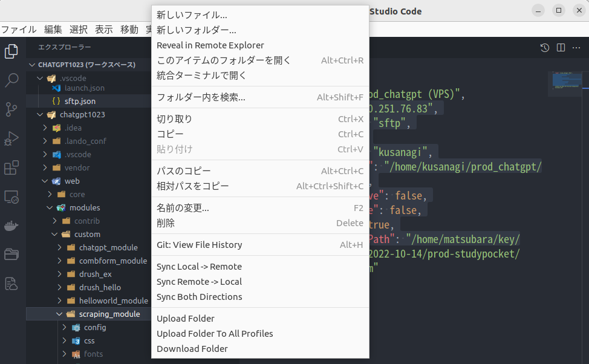Choose 切り取り from the context menu
Image resolution: width=589 pixels, height=364 pixels.
260,119
